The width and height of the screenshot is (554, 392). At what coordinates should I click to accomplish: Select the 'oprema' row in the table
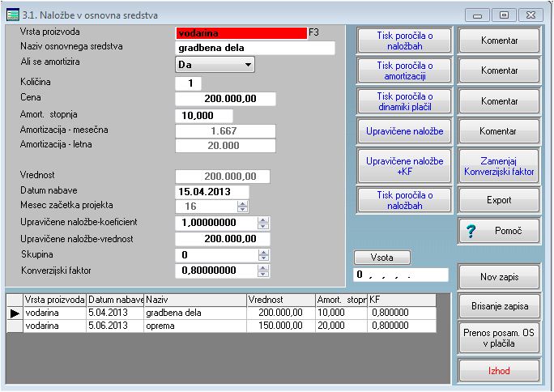click(x=194, y=326)
